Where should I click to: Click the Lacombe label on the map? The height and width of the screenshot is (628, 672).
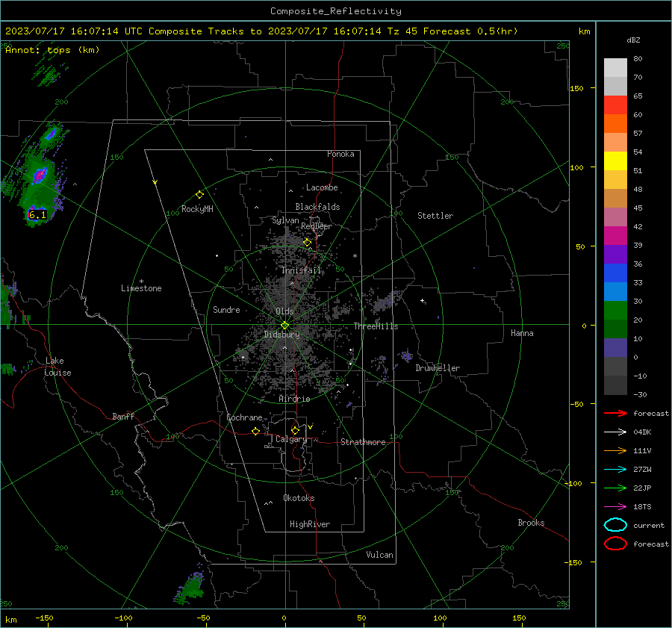coord(322,187)
